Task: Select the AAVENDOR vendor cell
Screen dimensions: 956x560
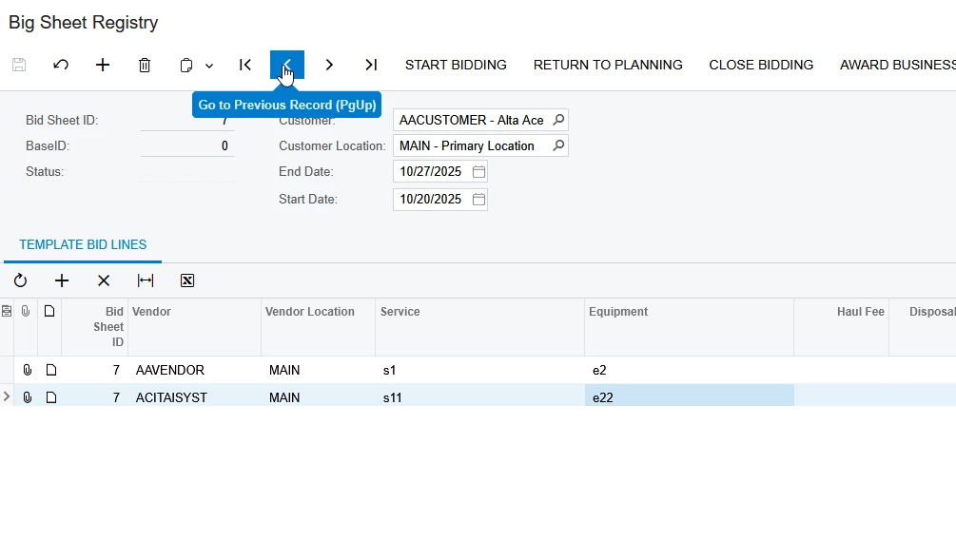Action: point(194,370)
